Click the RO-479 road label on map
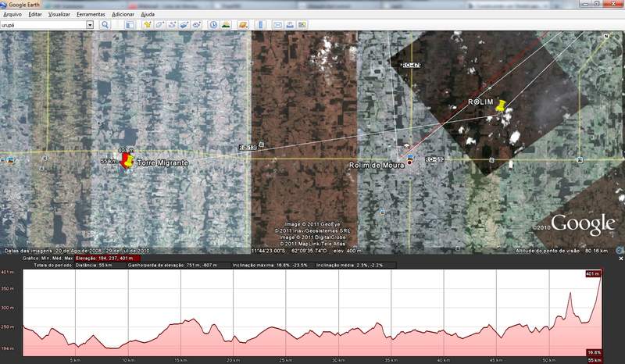Image resolution: width=625 pixels, height=364 pixels. click(x=412, y=65)
